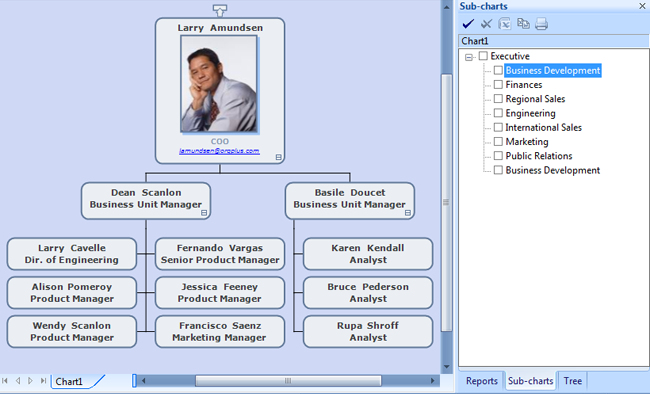Click the check all icon in Sub-charts toolbar
650x394 pixels.
(x=468, y=24)
